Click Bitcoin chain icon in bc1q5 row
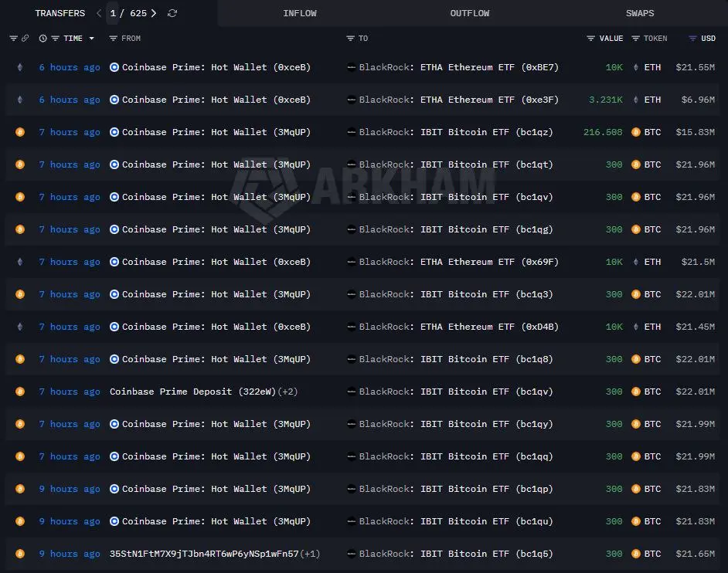 19,554
